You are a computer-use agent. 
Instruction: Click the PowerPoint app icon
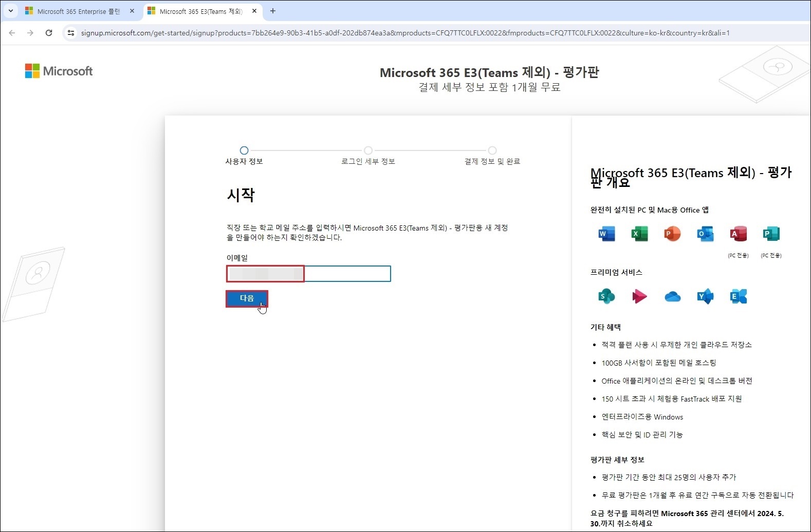[x=672, y=234]
